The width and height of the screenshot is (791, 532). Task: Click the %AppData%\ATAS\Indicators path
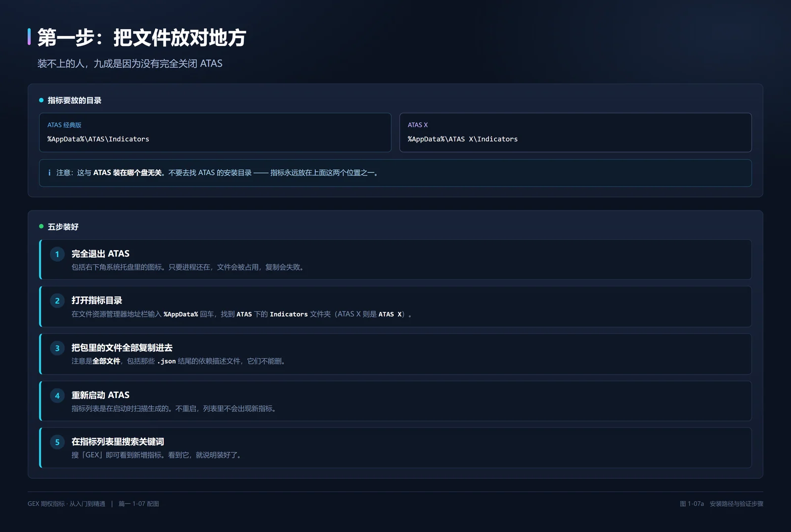click(98, 139)
